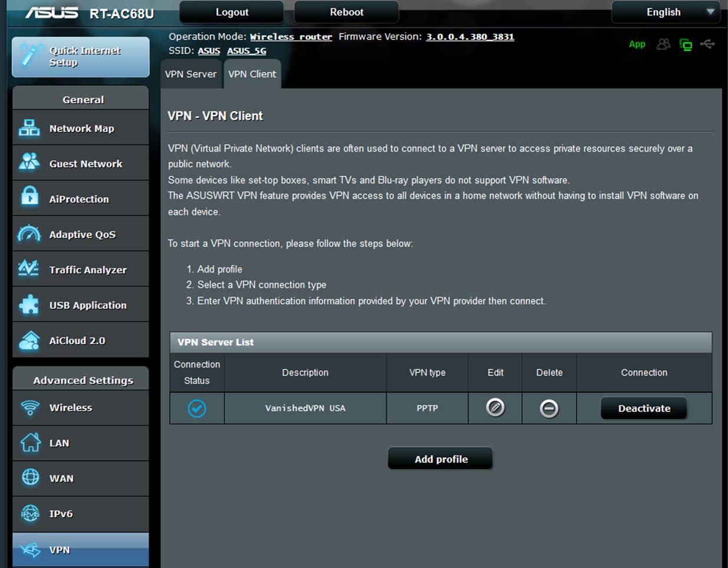Open Traffic Analyzer menu item
Viewport: 728px width, 568px height.
click(x=81, y=269)
